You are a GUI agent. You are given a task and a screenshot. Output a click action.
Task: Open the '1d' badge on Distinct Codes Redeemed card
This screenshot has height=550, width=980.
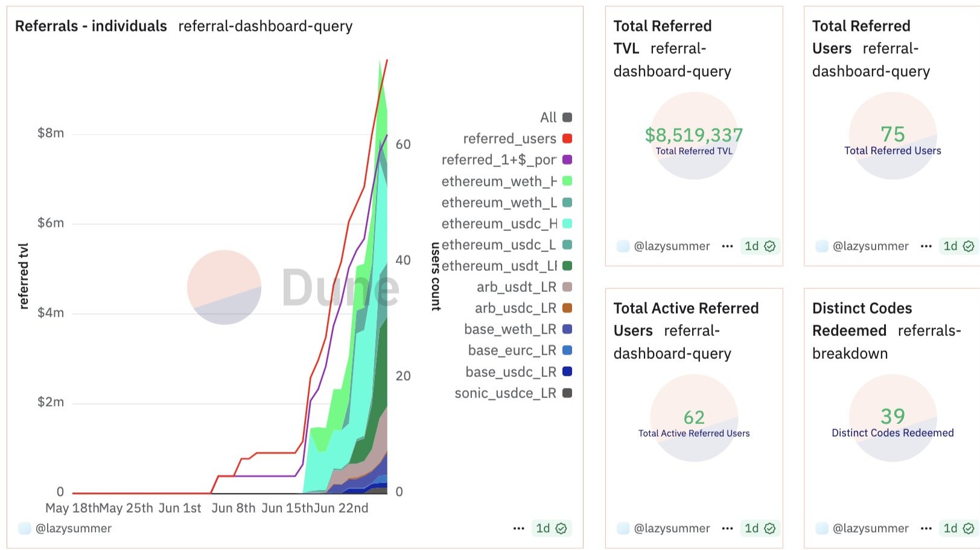pyautogui.click(x=950, y=528)
